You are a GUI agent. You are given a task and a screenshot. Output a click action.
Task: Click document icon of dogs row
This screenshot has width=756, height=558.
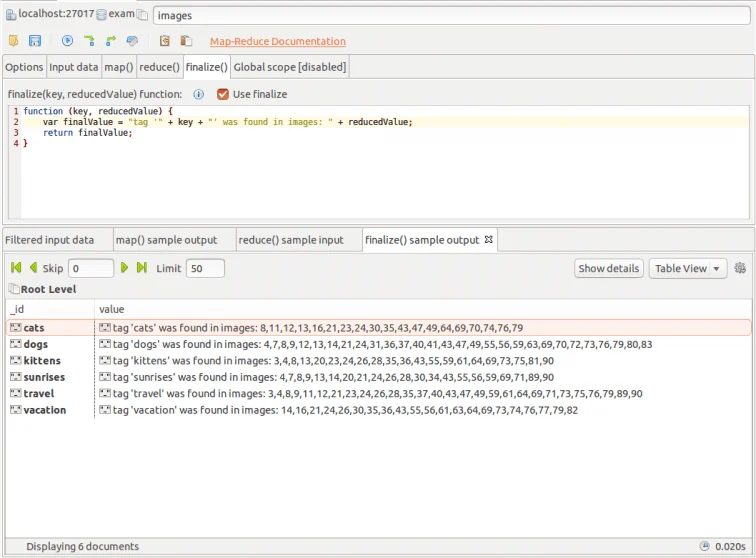point(16,344)
